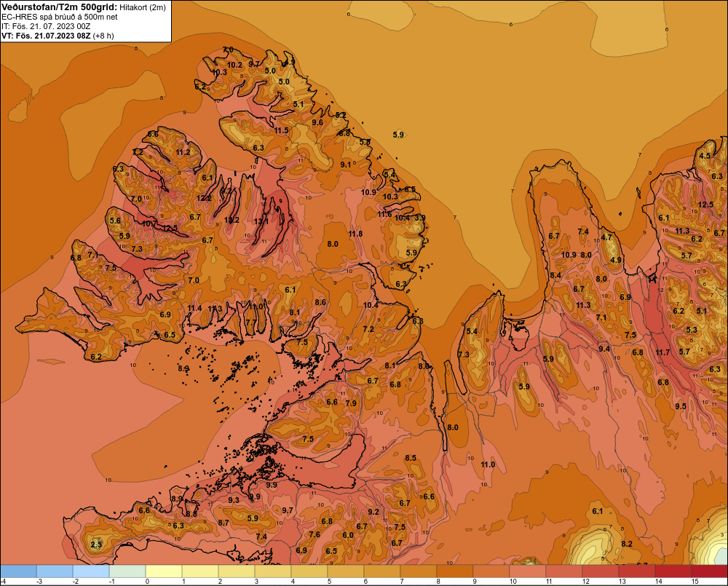Viewport: 728px width, 586px height.
Task: Click the 12.2 temperature value
Action: [204, 198]
